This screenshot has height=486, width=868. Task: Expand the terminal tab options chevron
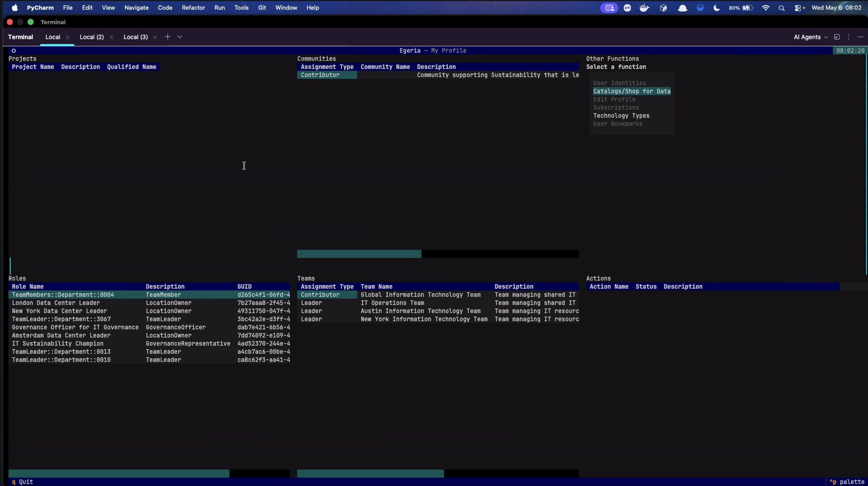(180, 37)
